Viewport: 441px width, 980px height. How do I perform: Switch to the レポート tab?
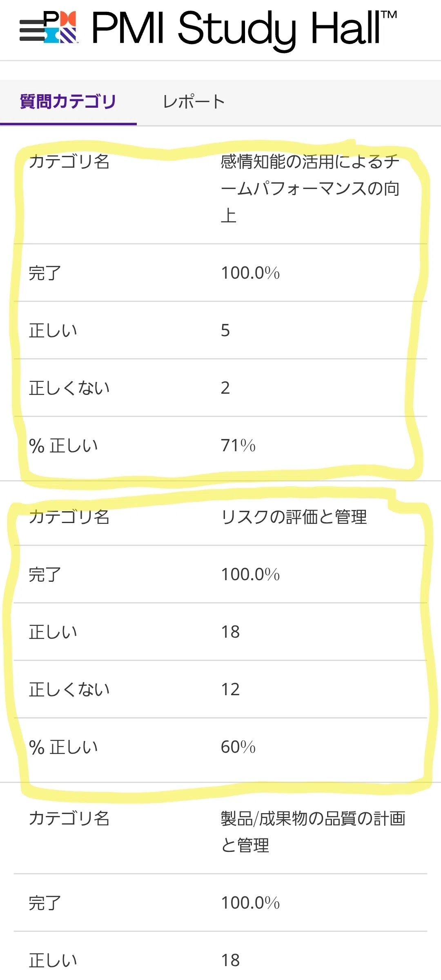pos(194,102)
